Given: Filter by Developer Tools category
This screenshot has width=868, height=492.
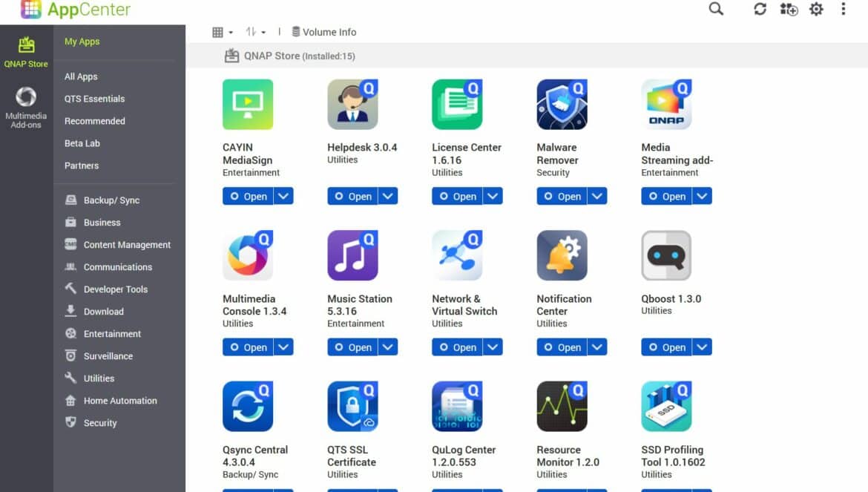Looking at the screenshot, I should click(106, 289).
